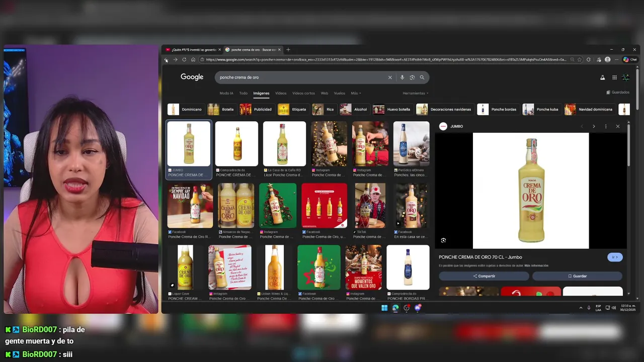Open the Más información link
The width and height of the screenshot is (644, 362).
pyautogui.click(x=536, y=265)
